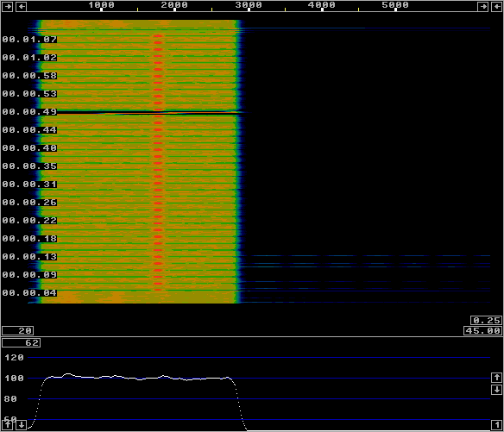This screenshot has width=504, height=432.
Task: Click the 2000 mark on frequency scale
Action: (x=174, y=5)
